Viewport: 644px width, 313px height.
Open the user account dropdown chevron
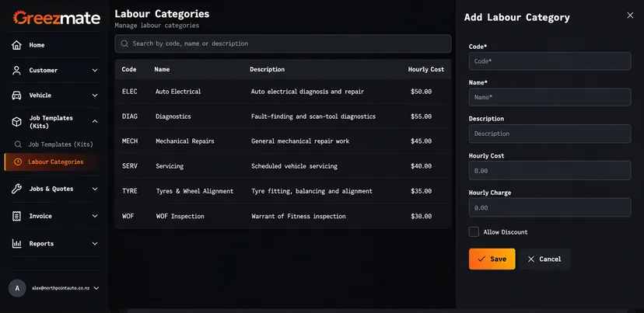pyautogui.click(x=96, y=288)
